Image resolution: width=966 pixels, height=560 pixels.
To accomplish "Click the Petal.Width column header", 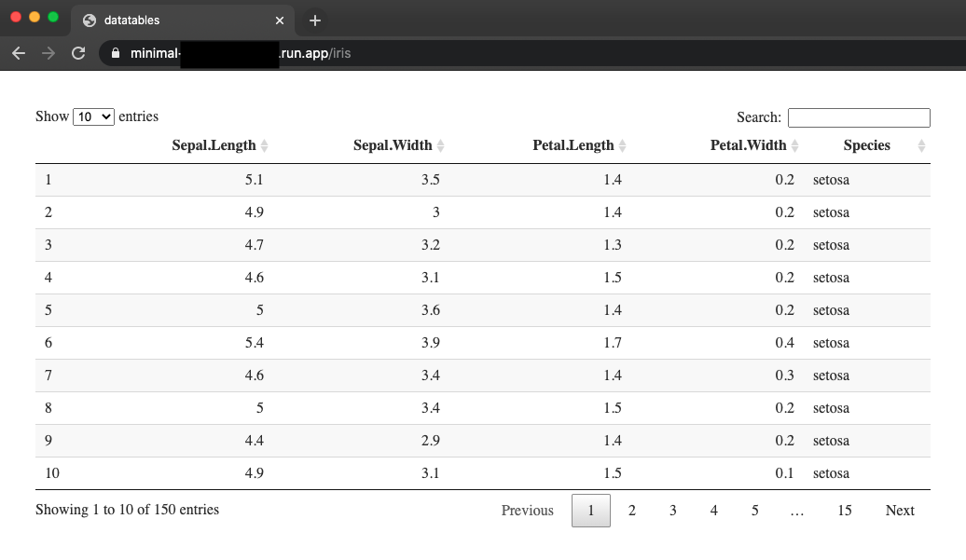I will coord(748,145).
